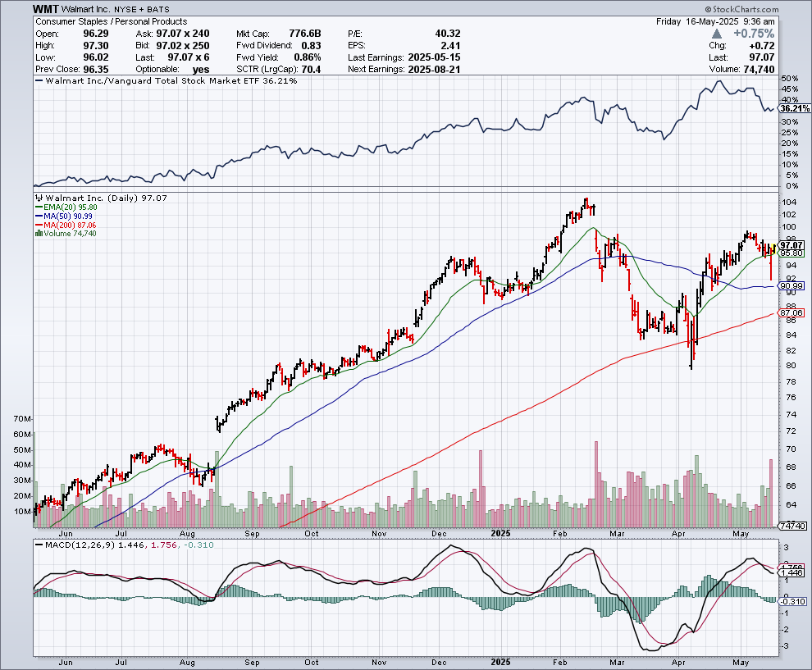The width and height of the screenshot is (812, 670).
Task: Click the Mkt Cap value 776.6B
Action: click(x=305, y=34)
